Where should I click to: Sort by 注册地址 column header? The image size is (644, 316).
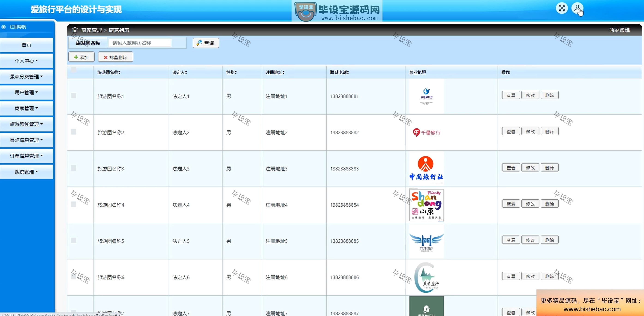[x=275, y=72]
